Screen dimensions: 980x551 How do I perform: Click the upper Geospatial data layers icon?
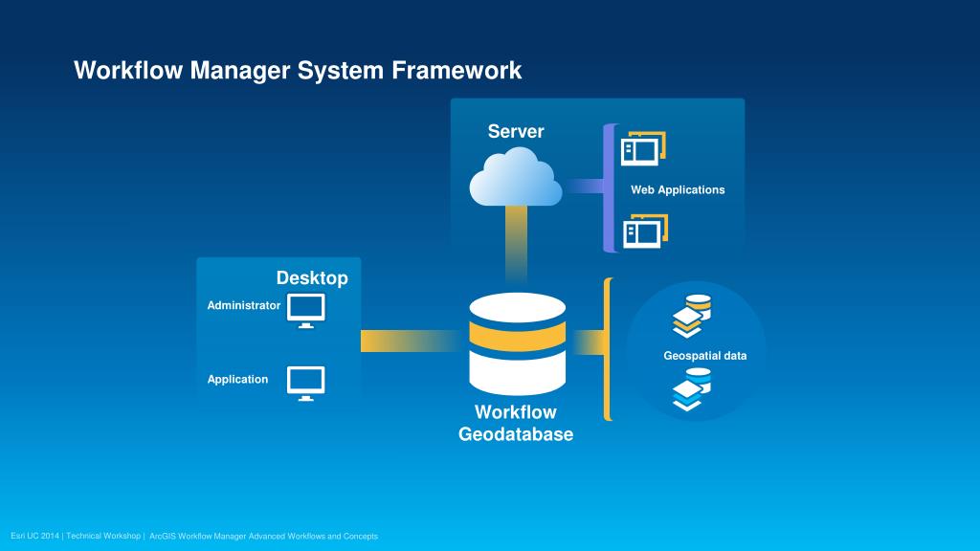coord(692,316)
